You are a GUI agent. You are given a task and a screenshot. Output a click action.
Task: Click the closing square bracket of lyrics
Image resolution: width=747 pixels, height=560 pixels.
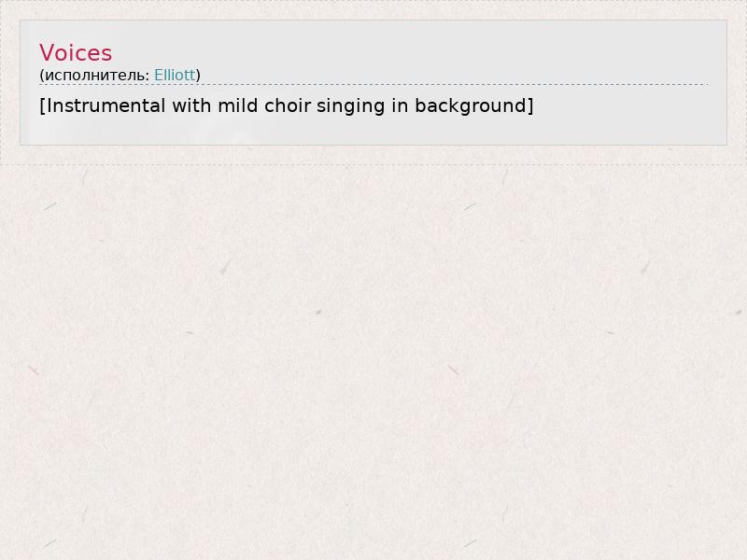click(530, 105)
